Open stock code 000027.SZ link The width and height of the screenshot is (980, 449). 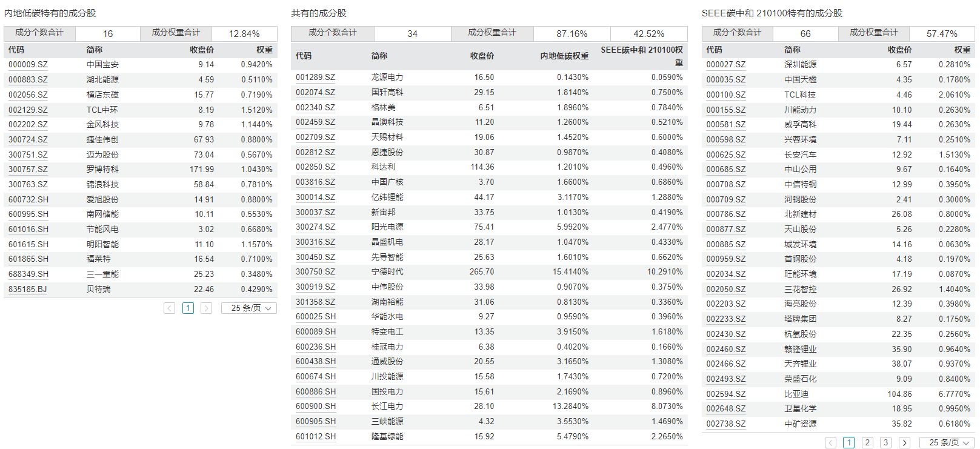coord(725,64)
